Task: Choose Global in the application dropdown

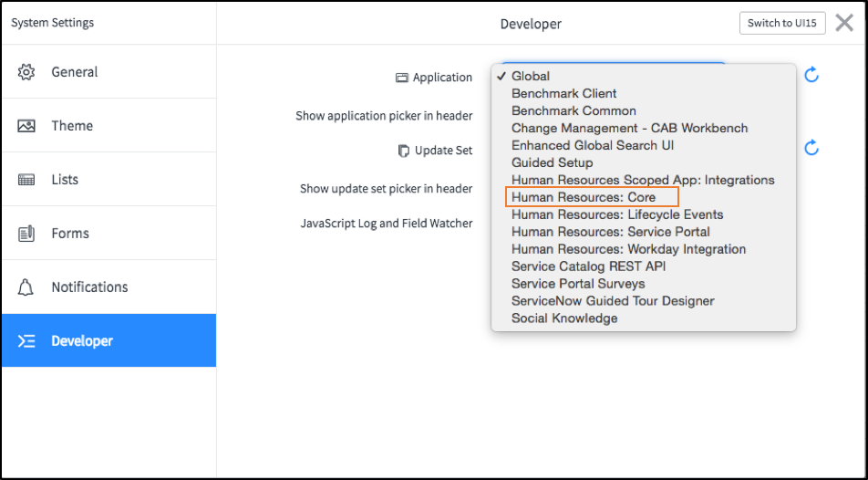Action: 644,76
